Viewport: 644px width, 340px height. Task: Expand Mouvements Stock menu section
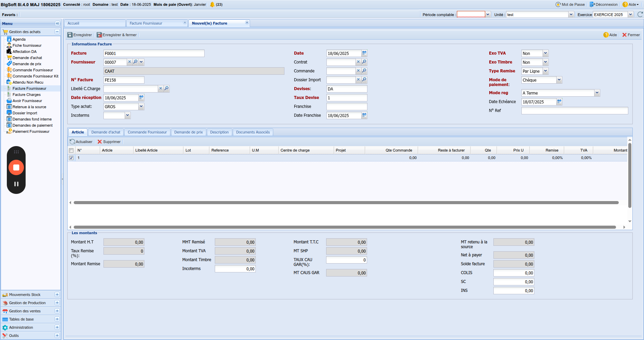57,295
